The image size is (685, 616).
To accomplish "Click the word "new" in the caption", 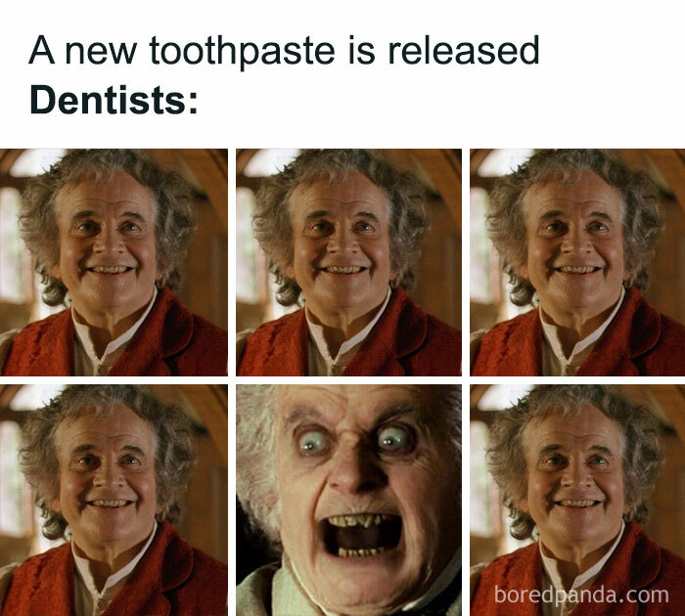I will [x=101, y=53].
